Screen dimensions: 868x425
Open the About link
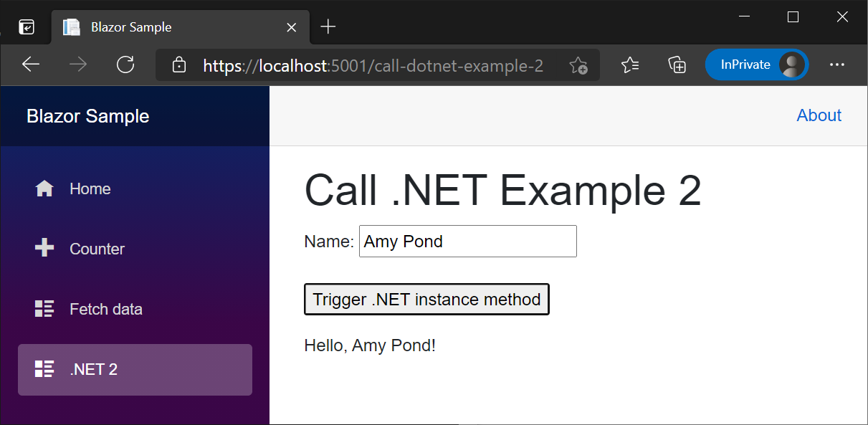819,115
